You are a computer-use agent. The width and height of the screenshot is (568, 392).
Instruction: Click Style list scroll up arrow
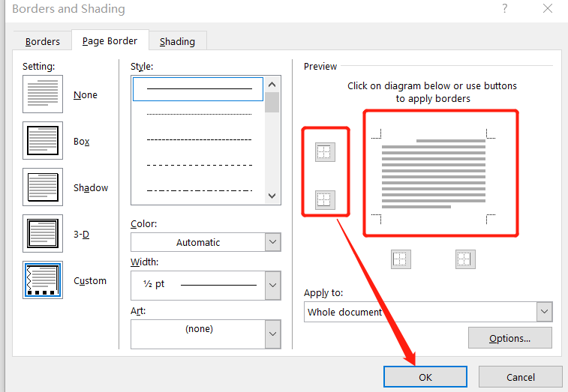click(x=272, y=85)
